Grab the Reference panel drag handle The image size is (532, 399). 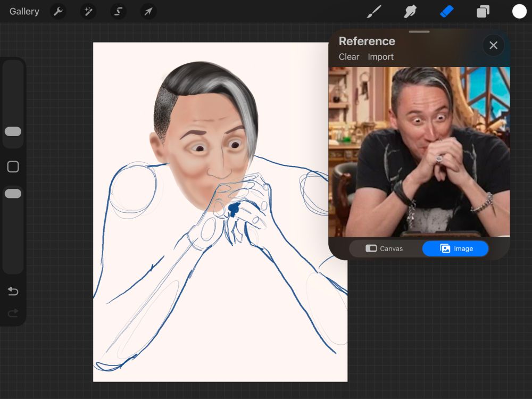coord(419,31)
